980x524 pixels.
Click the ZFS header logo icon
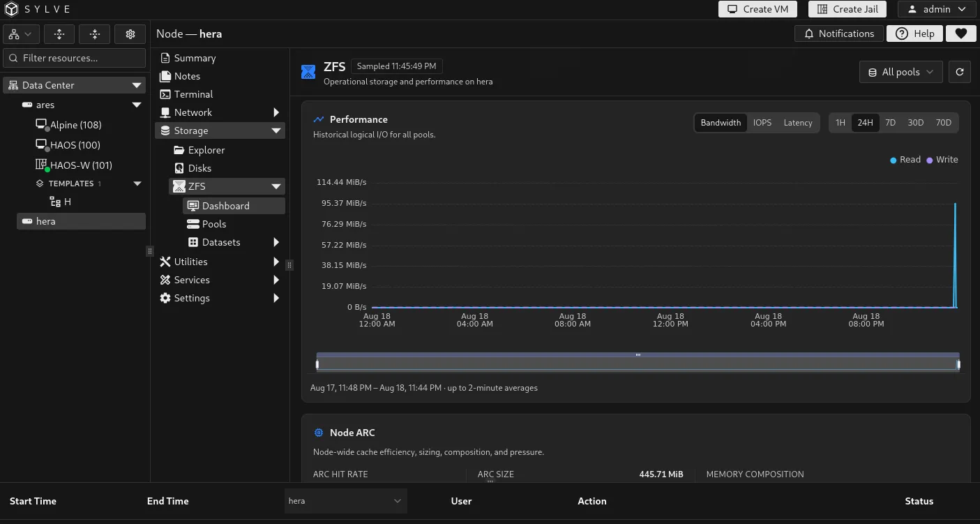308,71
